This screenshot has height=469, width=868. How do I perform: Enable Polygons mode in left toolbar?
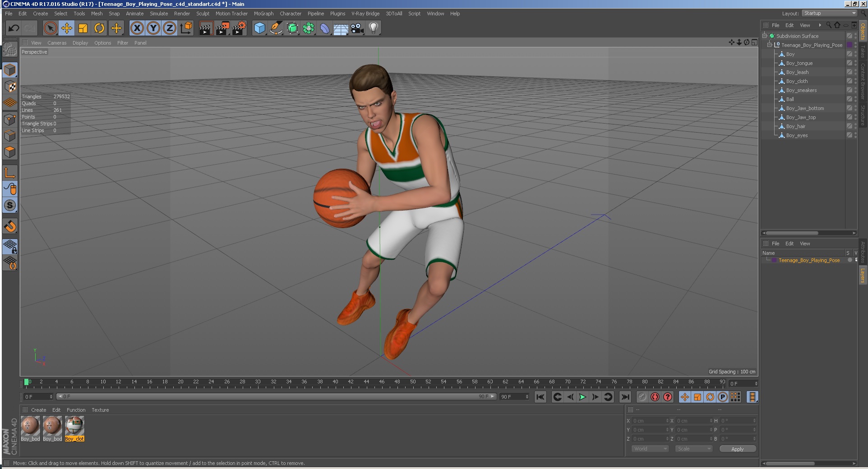(10, 152)
